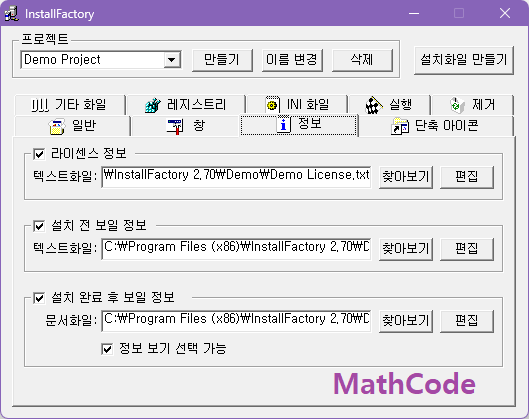Click 편집 in the 라이센스 정보 group
This screenshot has height=419, width=529.
tap(467, 177)
